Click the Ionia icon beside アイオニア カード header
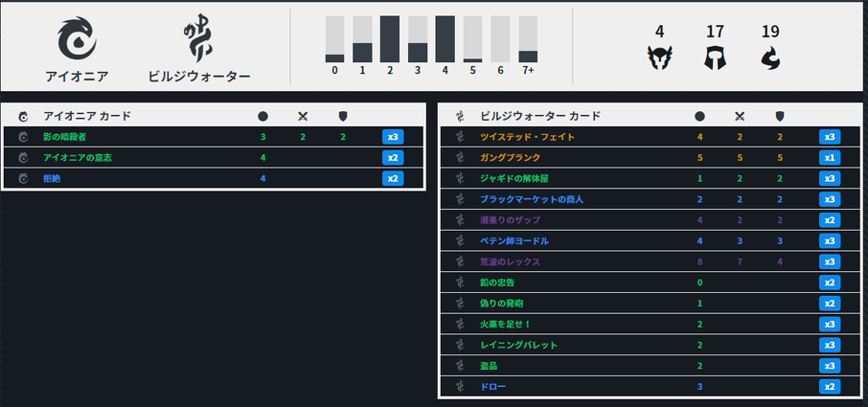Screen dimensions: 868x407 23,117
